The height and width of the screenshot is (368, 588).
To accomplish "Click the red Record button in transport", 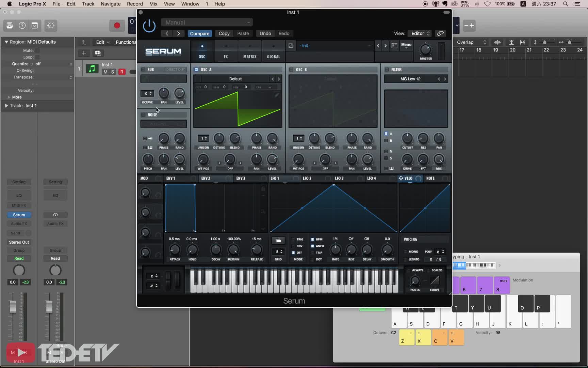I will pos(117,26).
